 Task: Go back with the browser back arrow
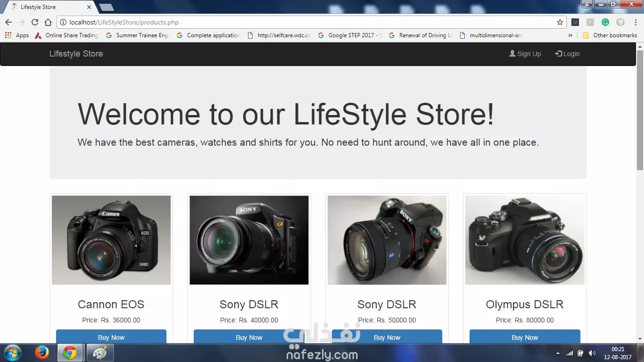click(x=8, y=22)
